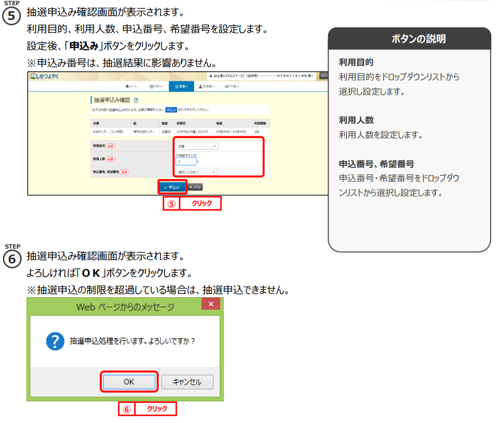Open the 申込番号、希望番号 dropdown
504x423 pixels.
point(196,172)
